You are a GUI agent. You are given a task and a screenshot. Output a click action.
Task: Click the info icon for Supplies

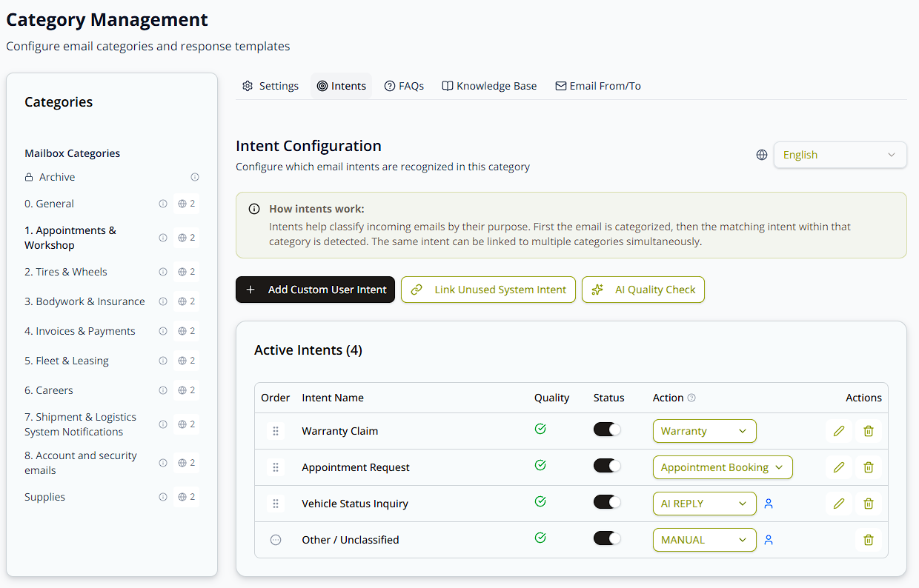point(163,497)
